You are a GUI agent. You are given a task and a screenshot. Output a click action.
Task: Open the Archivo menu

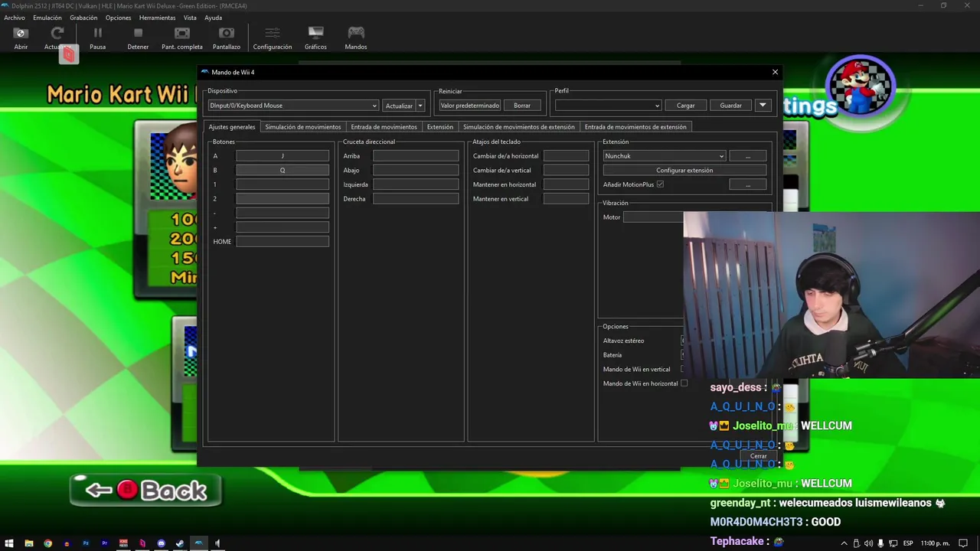point(15,18)
